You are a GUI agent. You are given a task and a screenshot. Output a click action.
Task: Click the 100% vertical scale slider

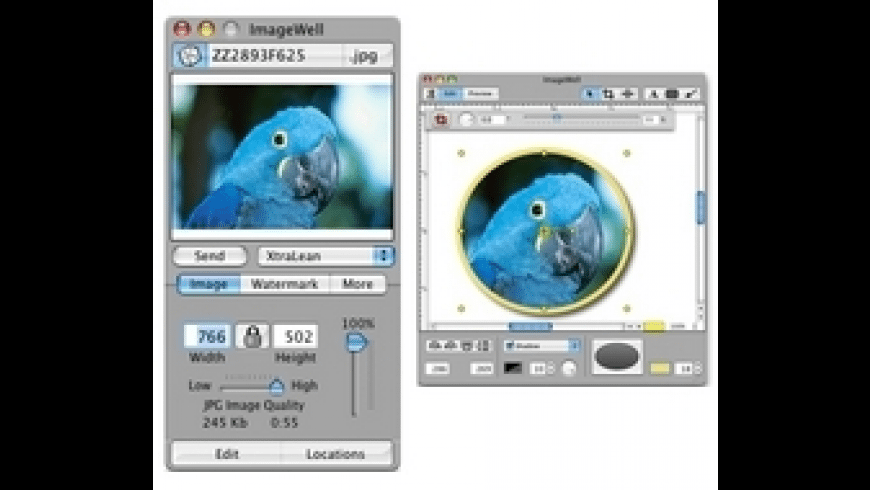click(356, 373)
